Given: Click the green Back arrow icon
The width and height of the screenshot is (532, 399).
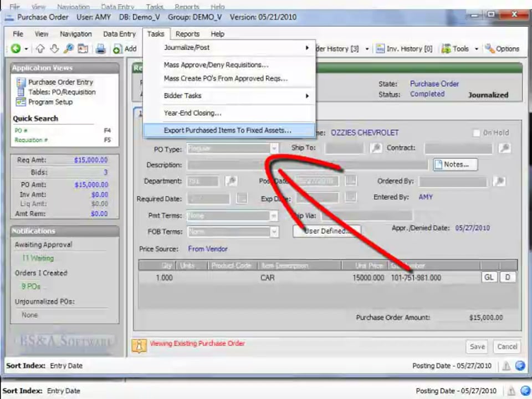Looking at the screenshot, I should pyautogui.click(x=16, y=49).
